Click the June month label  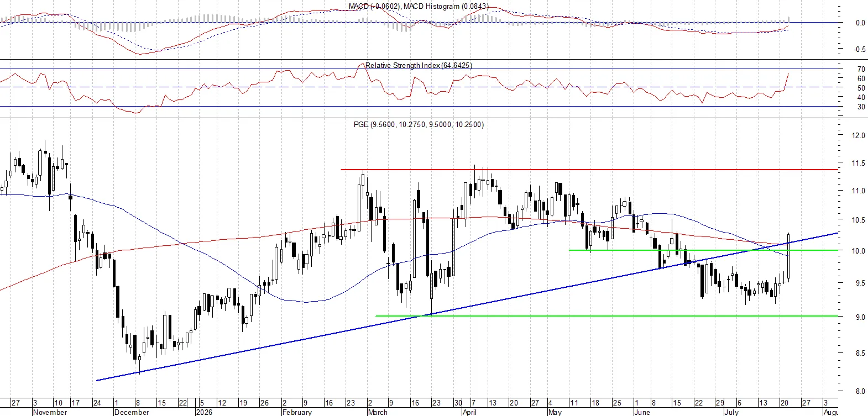point(641,412)
